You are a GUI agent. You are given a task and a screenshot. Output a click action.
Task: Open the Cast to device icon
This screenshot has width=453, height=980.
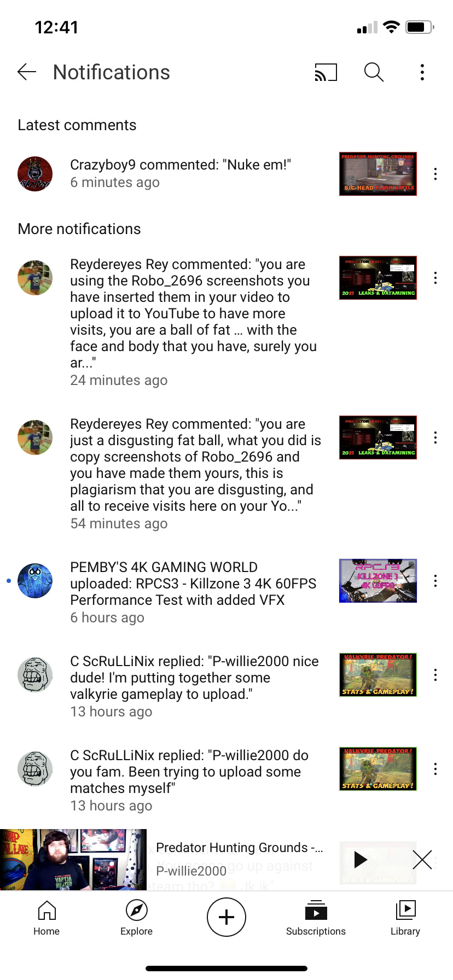point(326,72)
